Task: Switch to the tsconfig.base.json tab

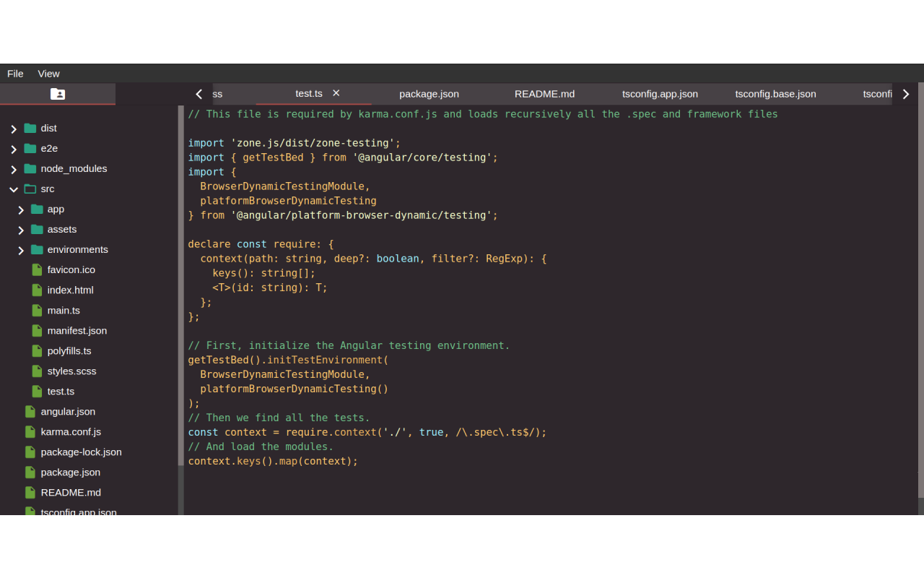Action: pos(775,93)
